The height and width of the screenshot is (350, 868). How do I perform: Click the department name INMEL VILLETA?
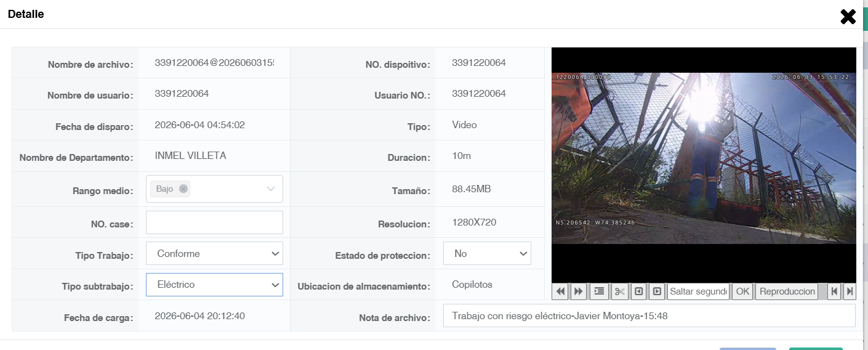[190, 155]
